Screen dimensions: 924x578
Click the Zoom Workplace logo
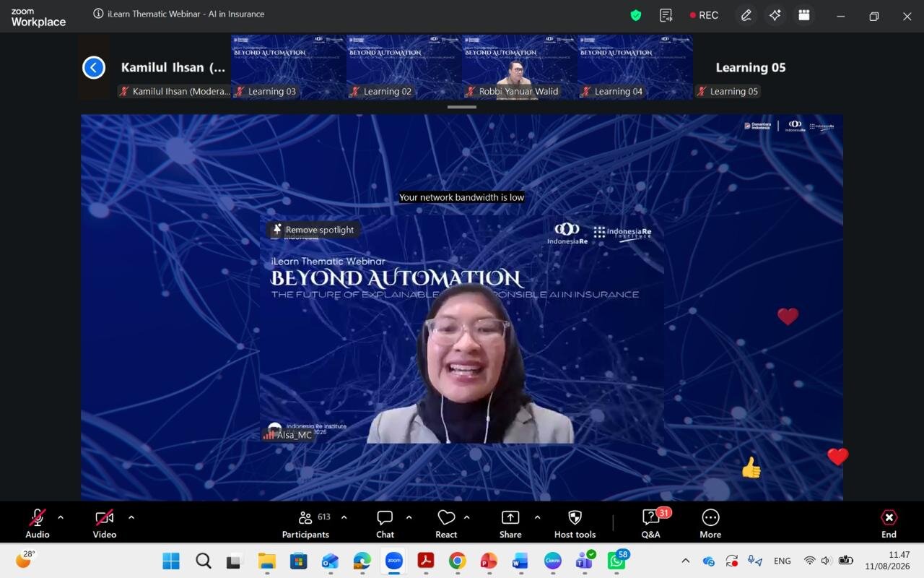pyautogui.click(x=38, y=17)
